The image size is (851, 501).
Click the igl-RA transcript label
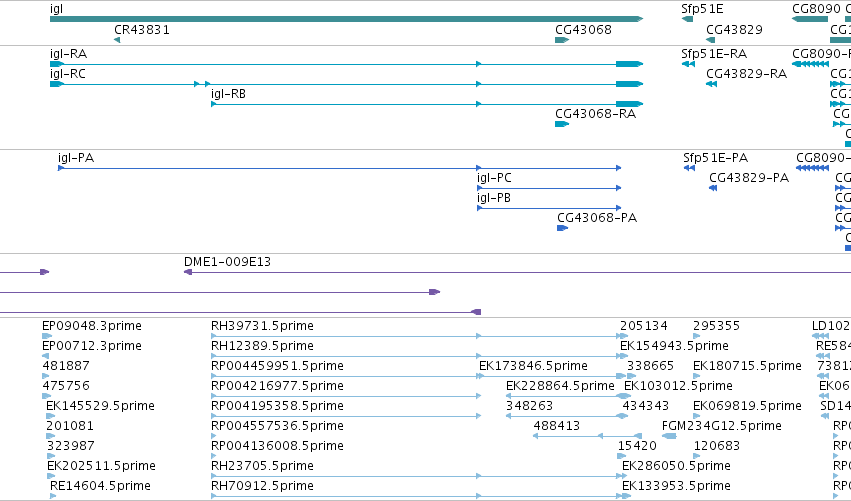(68, 54)
